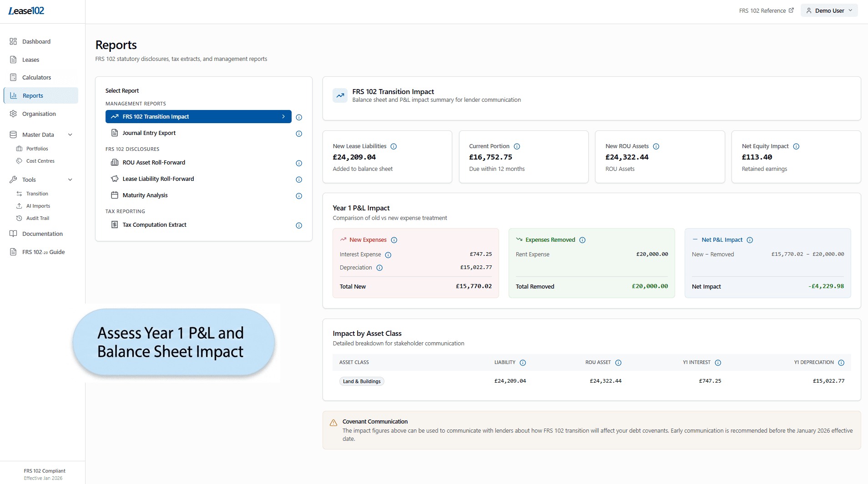Image resolution: width=868 pixels, height=484 pixels.
Task: Collapse the Tools section
Action: [x=71, y=180]
